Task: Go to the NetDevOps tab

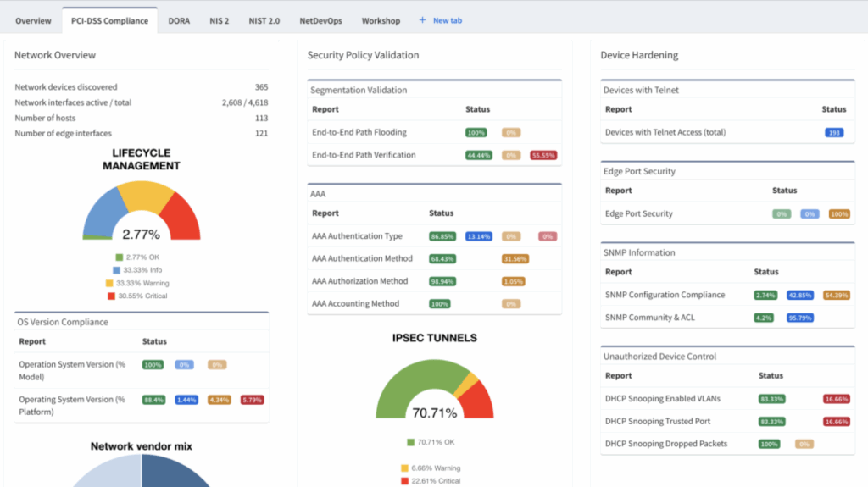Action: tap(320, 20)
